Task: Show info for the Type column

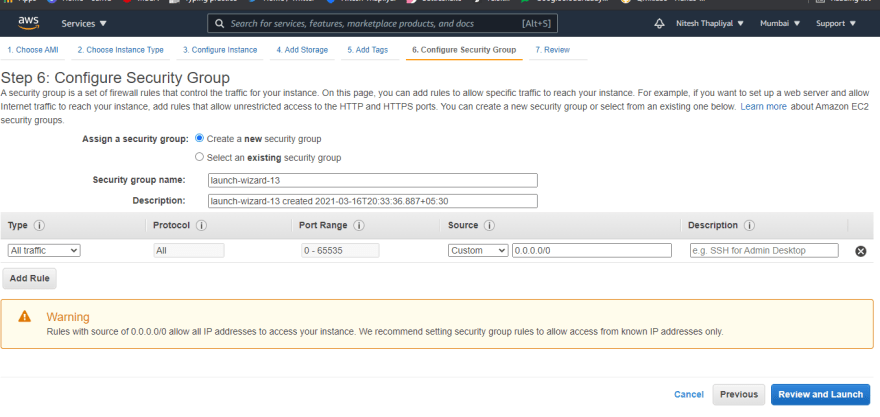Action: point(39,226)
